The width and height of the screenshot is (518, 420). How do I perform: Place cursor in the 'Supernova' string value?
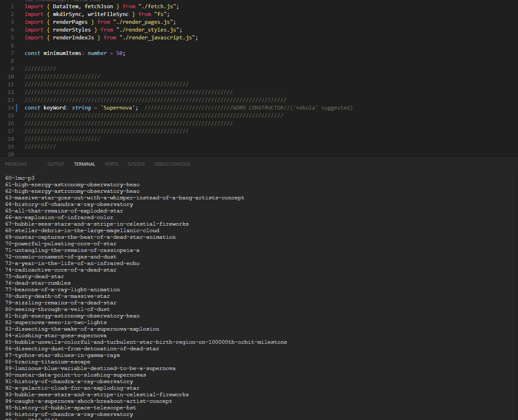click(x=118, y=108)
